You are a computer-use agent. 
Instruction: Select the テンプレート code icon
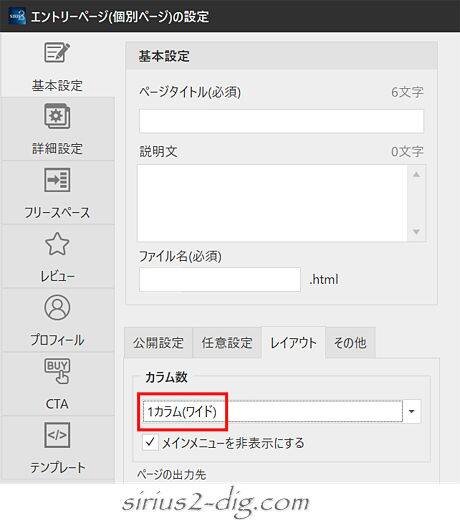click(x=57, y=435)
